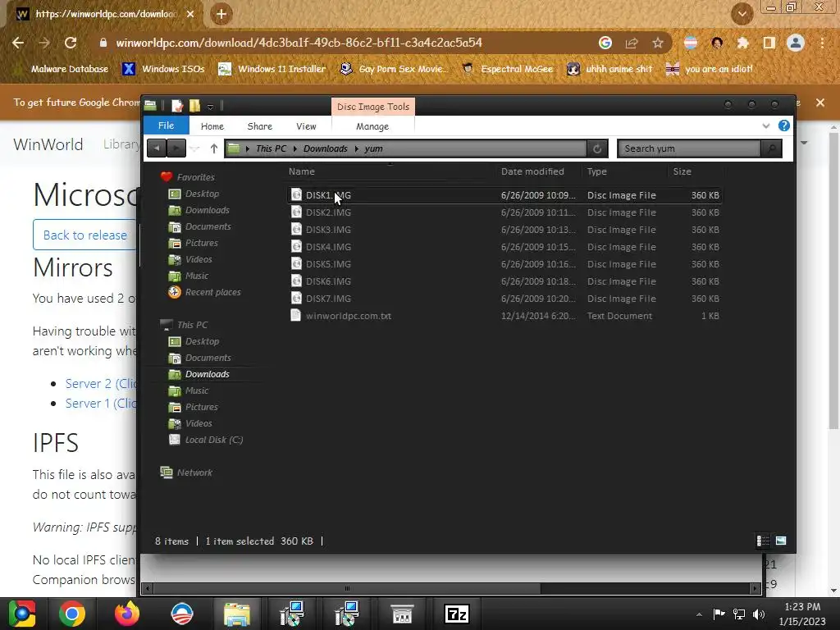Open the recent locations dropdown arrow
This screenshot has height=630, width=840.
195,148
